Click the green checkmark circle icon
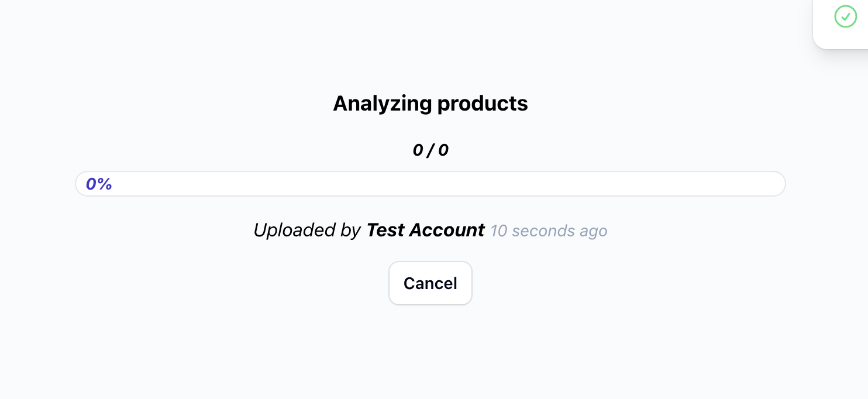This screenshot has height=399, width=868. click(845, 16)
